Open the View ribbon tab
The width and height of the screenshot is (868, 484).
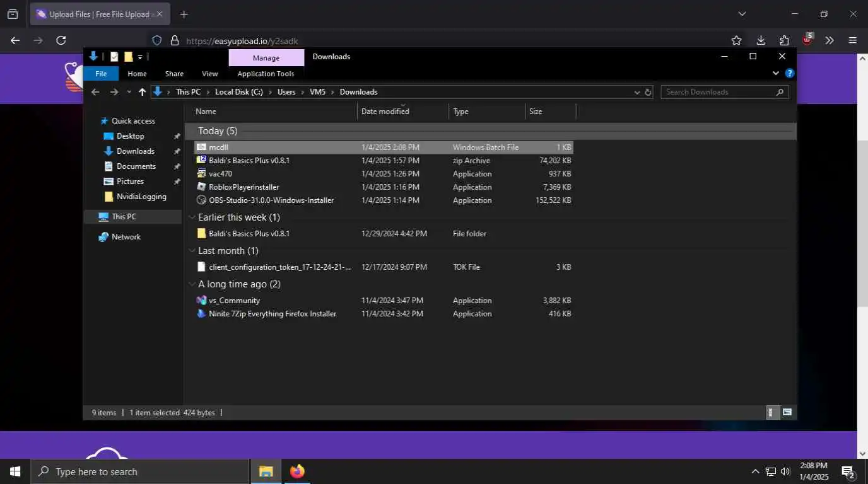[209, 74]
